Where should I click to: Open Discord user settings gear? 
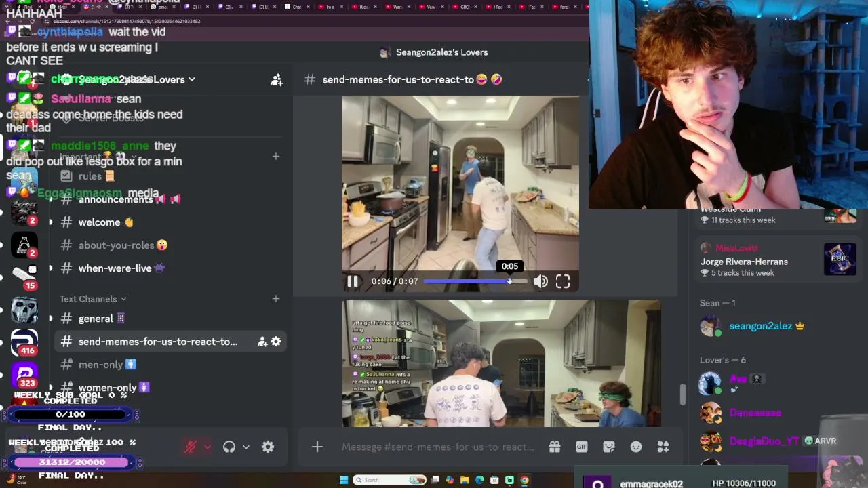point(268,447)
